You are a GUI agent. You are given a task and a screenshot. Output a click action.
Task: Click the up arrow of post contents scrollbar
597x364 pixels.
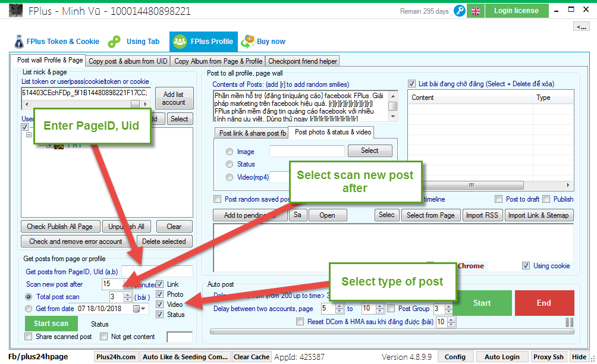[393, 96]
